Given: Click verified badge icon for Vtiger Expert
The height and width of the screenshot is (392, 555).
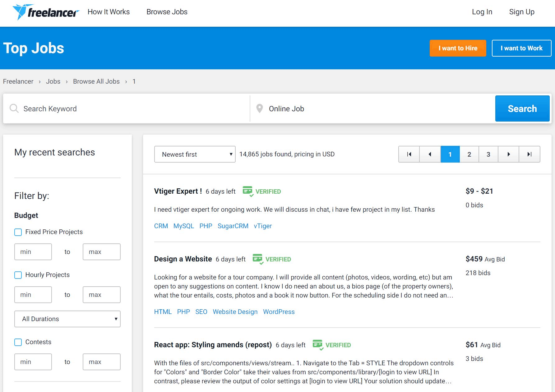Looking at the screenshot, I should tap(248, 191).
